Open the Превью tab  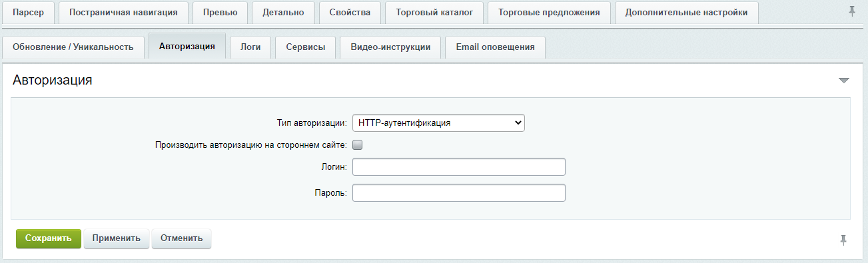220,13
